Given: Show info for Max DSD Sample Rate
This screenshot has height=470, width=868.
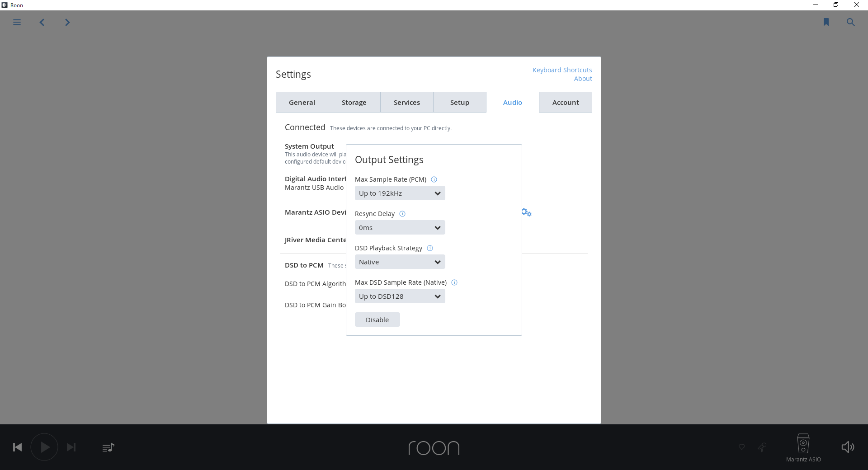Looking at the screenshot, I should (454, 282).
